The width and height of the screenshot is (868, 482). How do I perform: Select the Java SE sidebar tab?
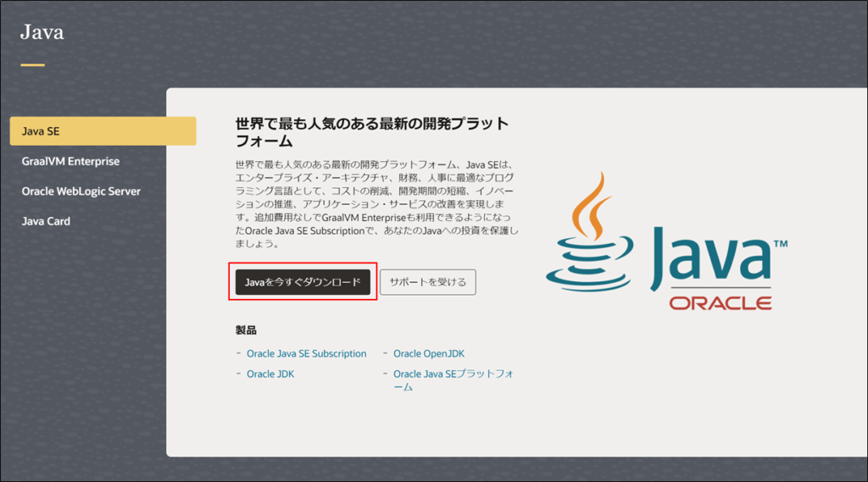(103, 131)
